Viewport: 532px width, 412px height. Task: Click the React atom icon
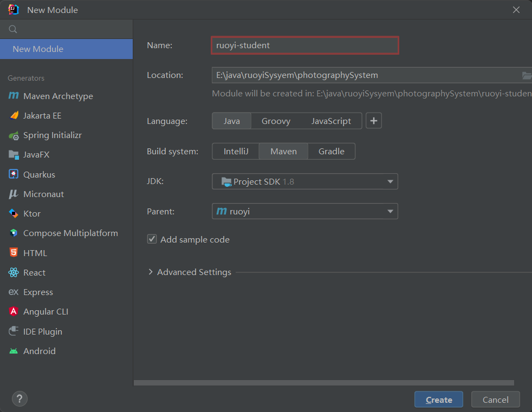pyautogui.click(x=14, y=272)
